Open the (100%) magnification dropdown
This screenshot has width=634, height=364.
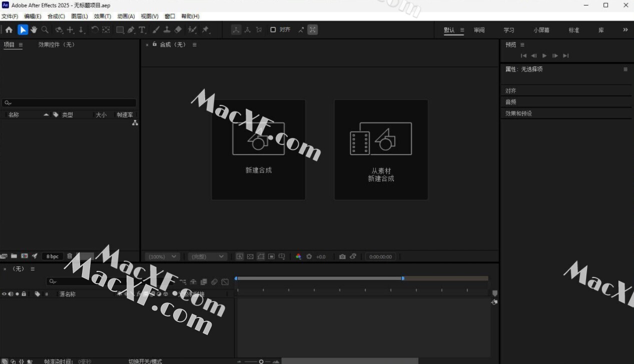162,256
